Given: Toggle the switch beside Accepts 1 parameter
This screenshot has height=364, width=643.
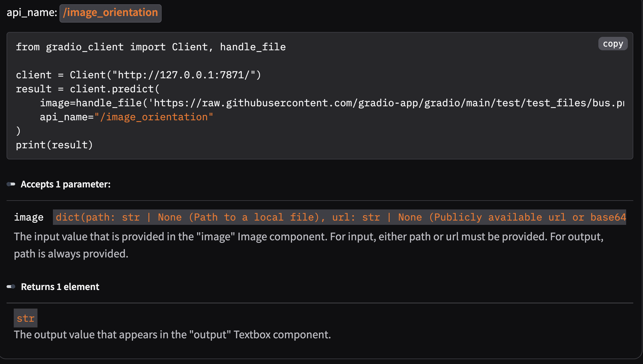Looking at the screenshot, I should pos(10,184).
